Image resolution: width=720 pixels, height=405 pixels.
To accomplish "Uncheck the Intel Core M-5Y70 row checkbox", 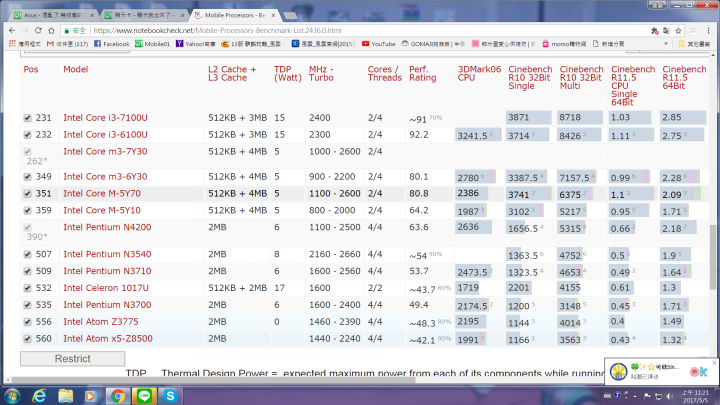I will pos(28,194).
